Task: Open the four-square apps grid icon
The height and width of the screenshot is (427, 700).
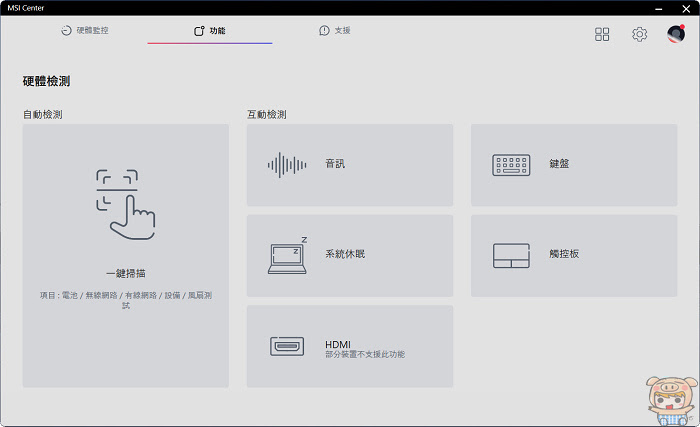Action: click(602, 34)
